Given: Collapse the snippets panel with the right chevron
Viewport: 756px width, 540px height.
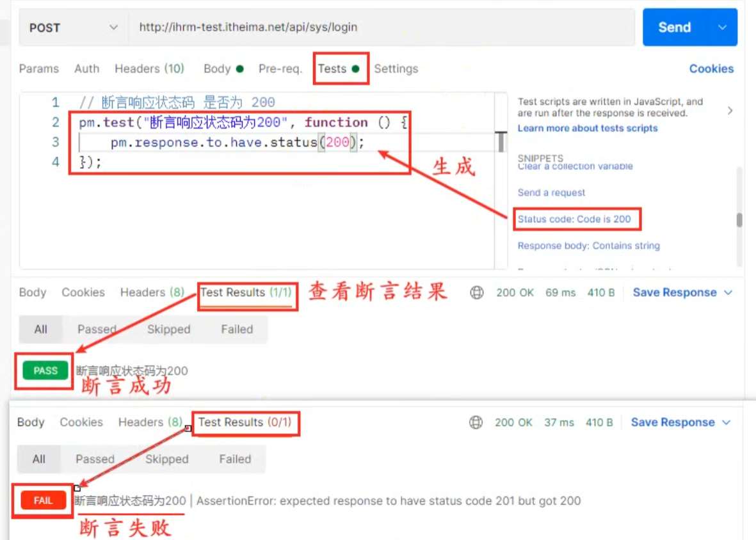Looking at the screenshot, I should click(x=730, y=111).
